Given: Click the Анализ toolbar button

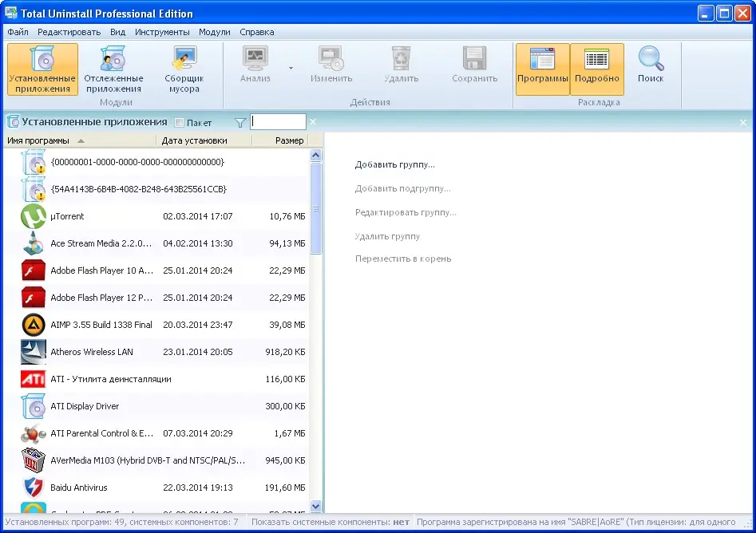Looking at the screenshot, I should pos(255,65).
